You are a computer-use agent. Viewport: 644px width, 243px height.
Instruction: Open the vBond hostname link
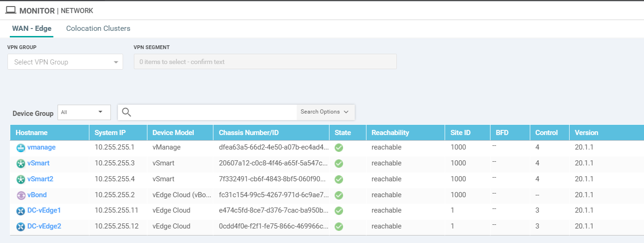pos(37,195)
